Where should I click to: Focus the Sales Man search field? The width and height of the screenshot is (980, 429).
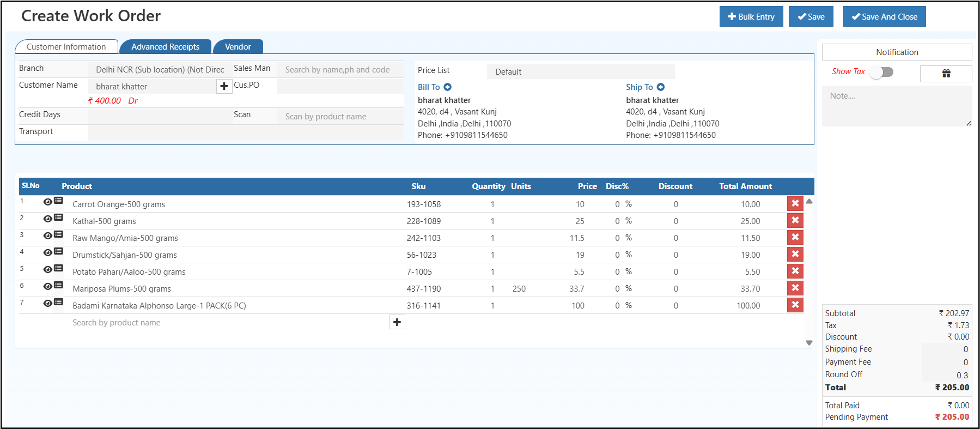(x=340, y=69)
